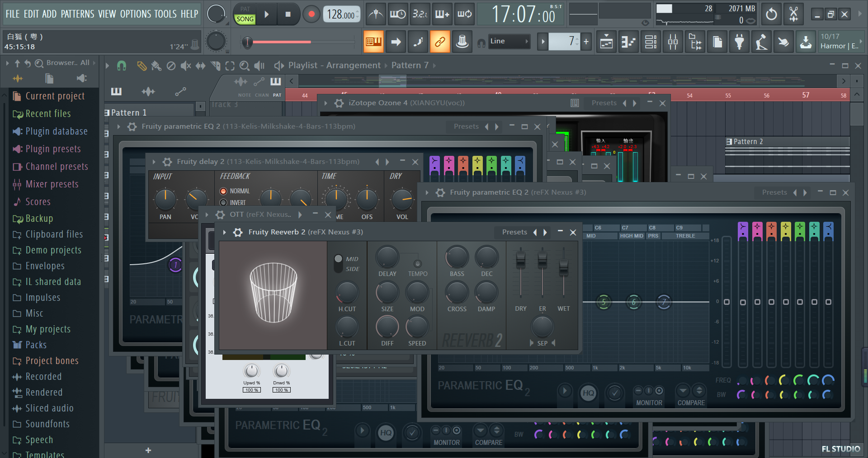Viewport: 868px width, 458px height.
Task: Switch to PAT mode
Action: click(x=245, y=9)
